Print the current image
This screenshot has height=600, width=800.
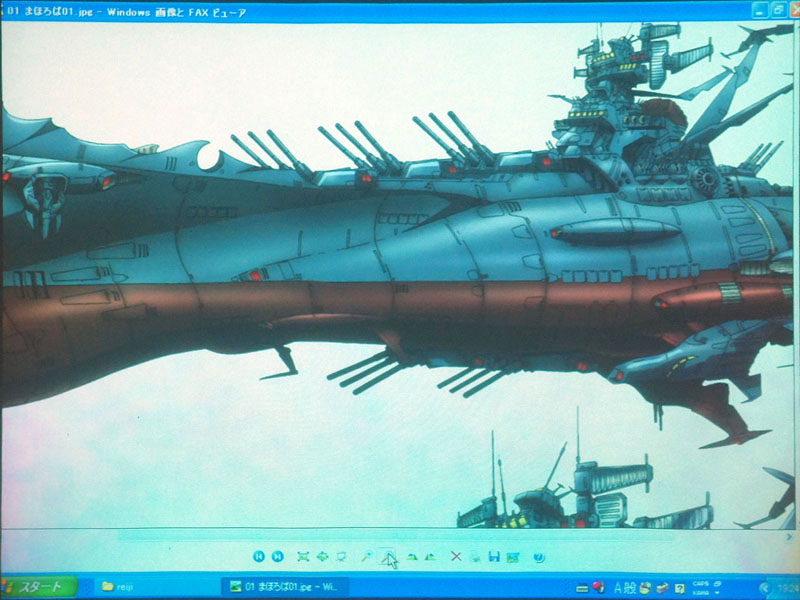click(x=475, y=556)
